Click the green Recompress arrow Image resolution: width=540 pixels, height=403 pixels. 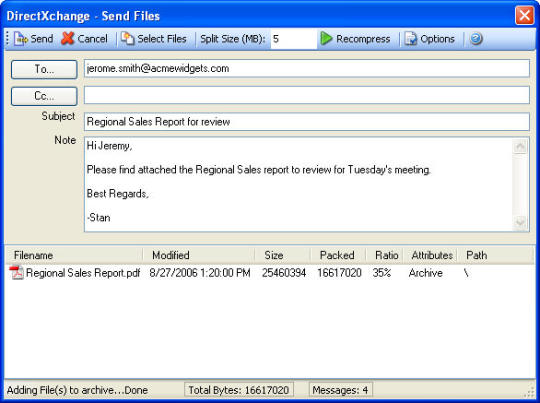326,39
